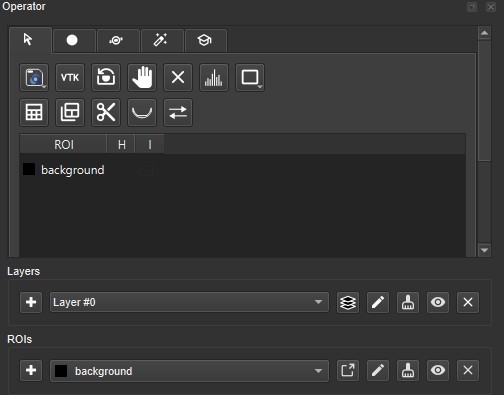Open the orbit ring tab
Image resolution: width=504 pixels, height=395 pixels.
(x=118, y=40)
